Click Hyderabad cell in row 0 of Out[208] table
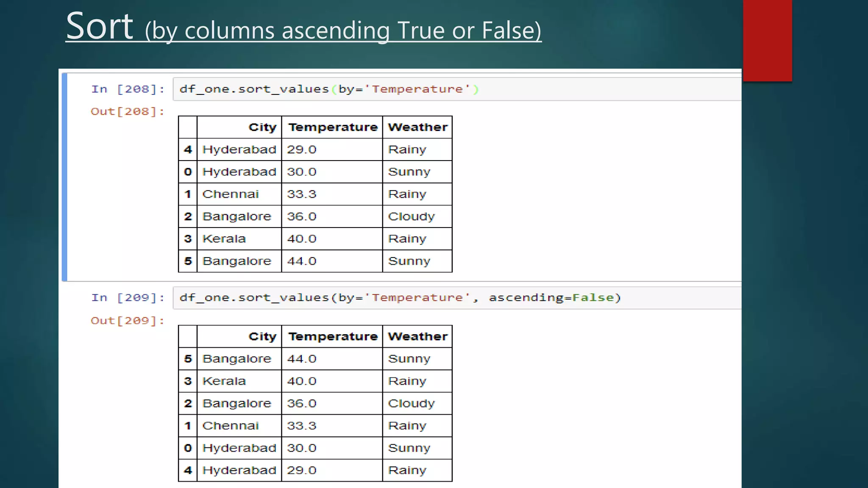Image resolution: width=868 pixels, height=488 pixels. click(239, 172)
